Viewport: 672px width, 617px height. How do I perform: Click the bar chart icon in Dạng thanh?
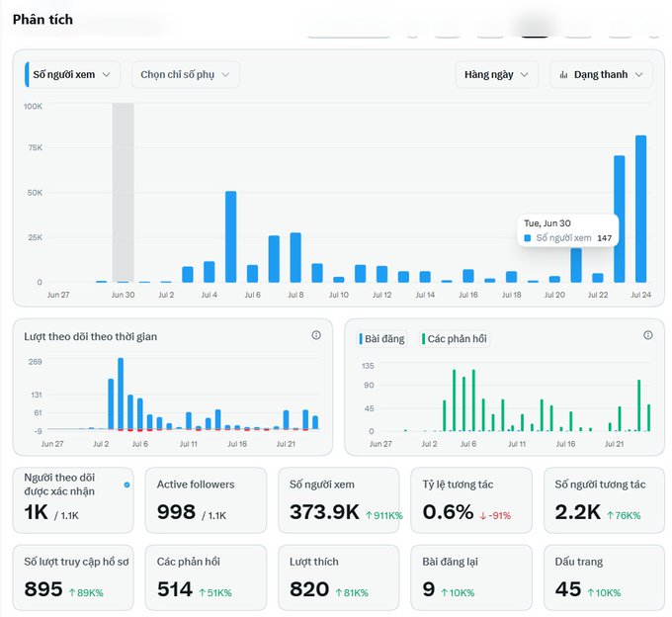[x=563, y=74]
